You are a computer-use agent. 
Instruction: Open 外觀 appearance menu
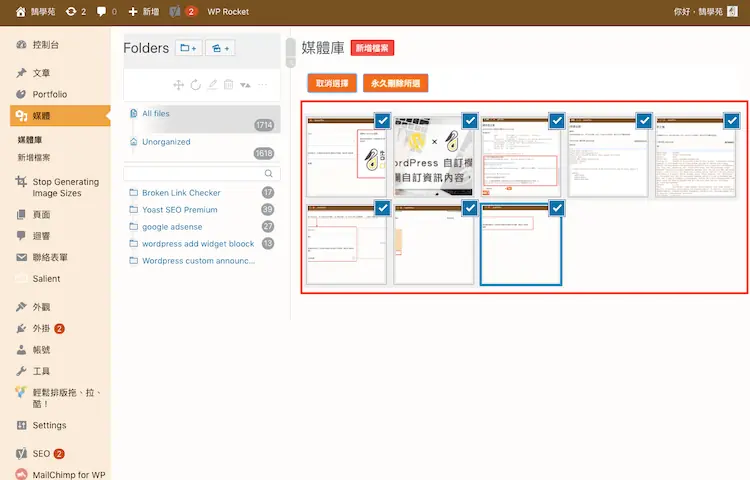(x=41, y=307)
